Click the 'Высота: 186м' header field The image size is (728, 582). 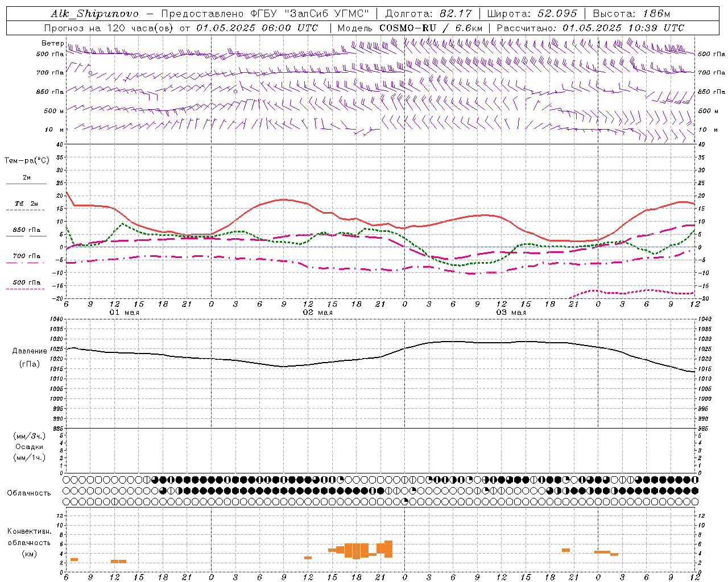pyautogui.click(x=631, y=14)
